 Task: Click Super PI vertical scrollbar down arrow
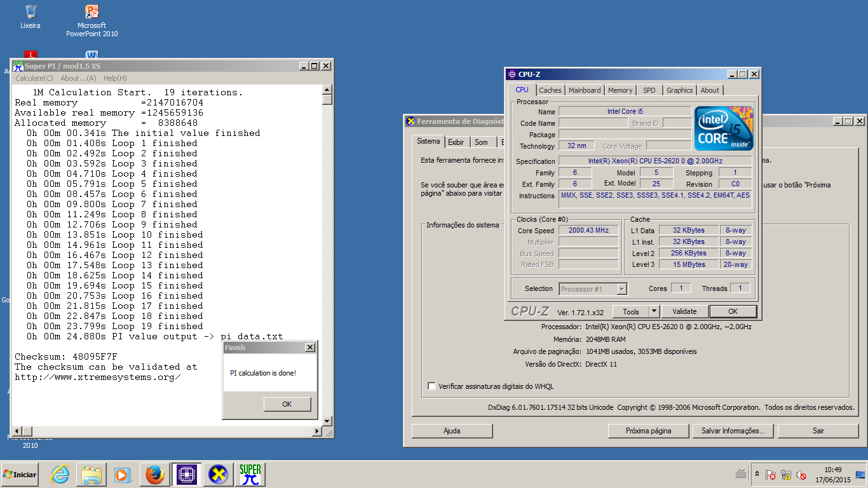327,421
